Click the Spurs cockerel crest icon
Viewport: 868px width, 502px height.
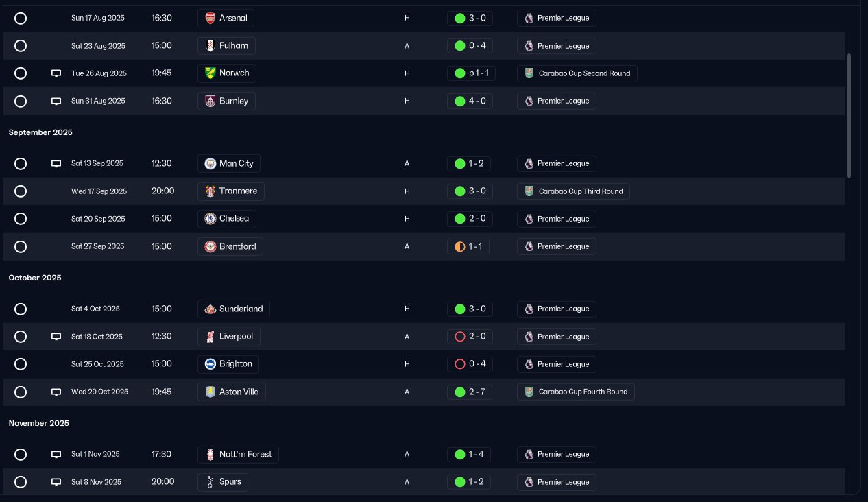click(210, 482)
